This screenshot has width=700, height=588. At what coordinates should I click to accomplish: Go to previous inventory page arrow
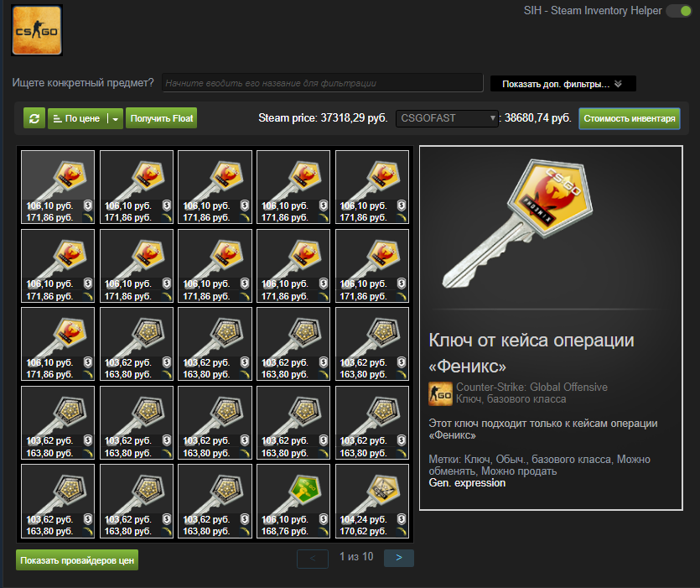pyautogui.click(x=313, y=558)
